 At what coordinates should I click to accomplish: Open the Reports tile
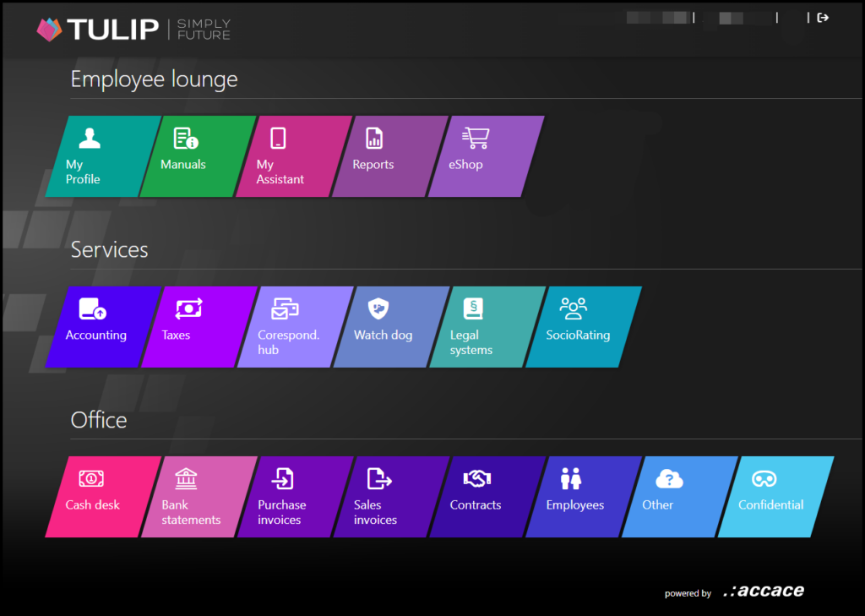point(390,156)
